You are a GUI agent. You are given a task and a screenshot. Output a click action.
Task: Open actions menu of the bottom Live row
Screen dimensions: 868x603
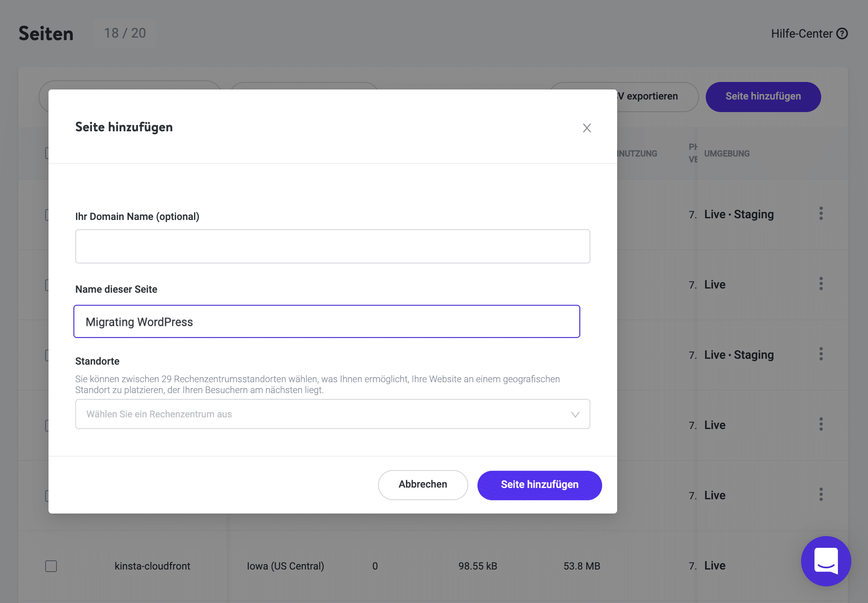[x=821, y=495]
